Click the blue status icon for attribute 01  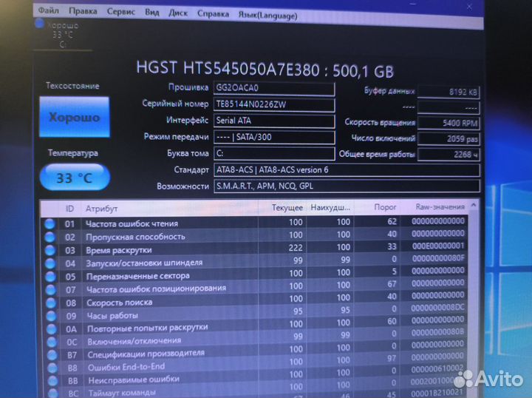point(50,223)
